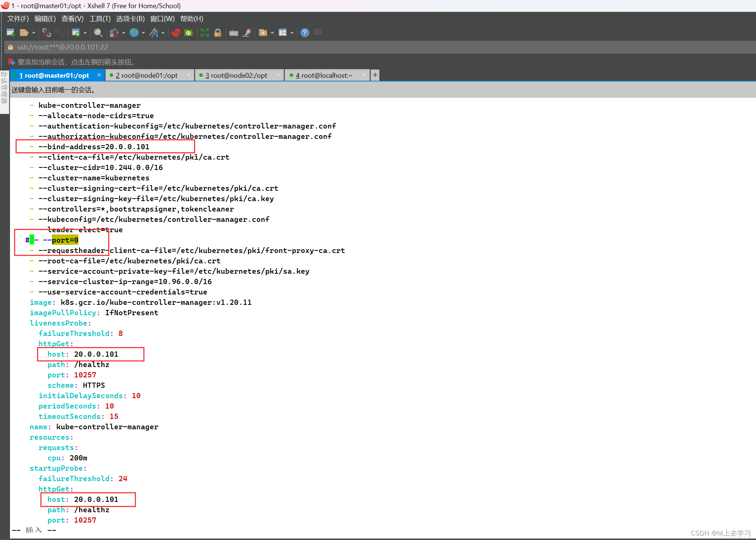Open the 查看(V) menu
The height and width of the screenshot is (540, 756).
pos(73,19)
